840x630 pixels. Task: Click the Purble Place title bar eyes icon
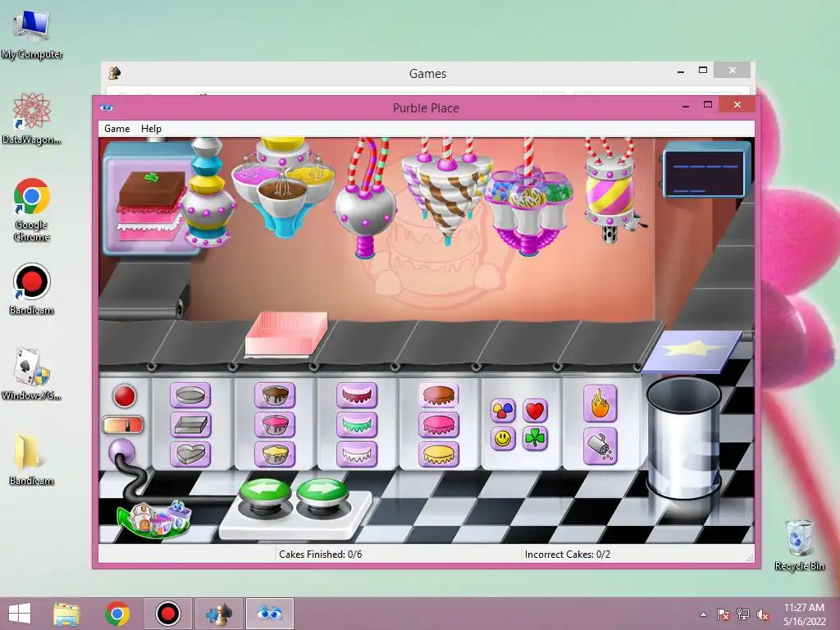106,107
